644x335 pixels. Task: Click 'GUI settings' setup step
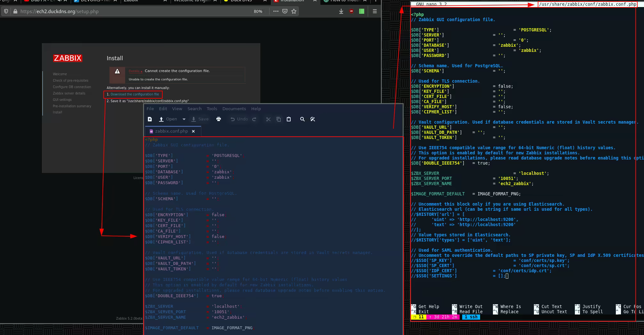[62, 100]
